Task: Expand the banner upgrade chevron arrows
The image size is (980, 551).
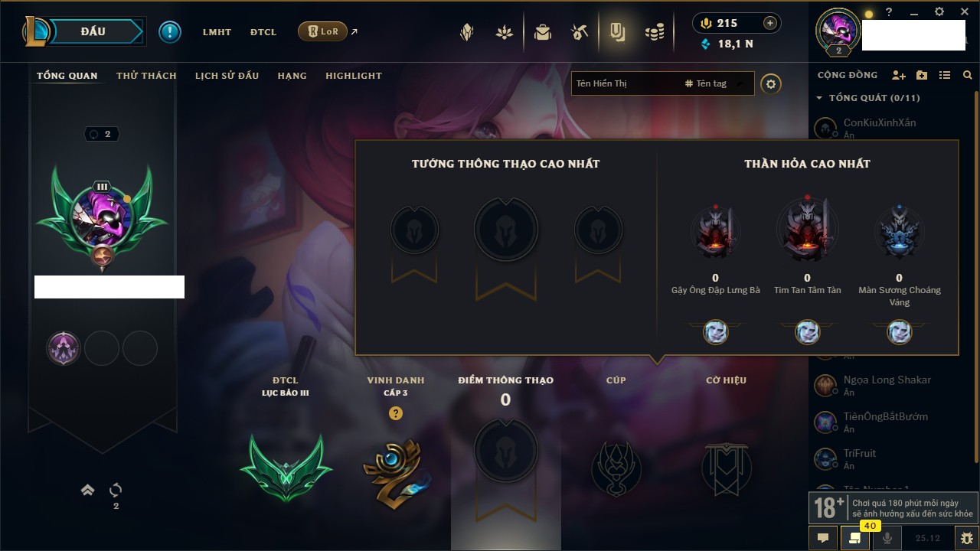Action: 88,490
